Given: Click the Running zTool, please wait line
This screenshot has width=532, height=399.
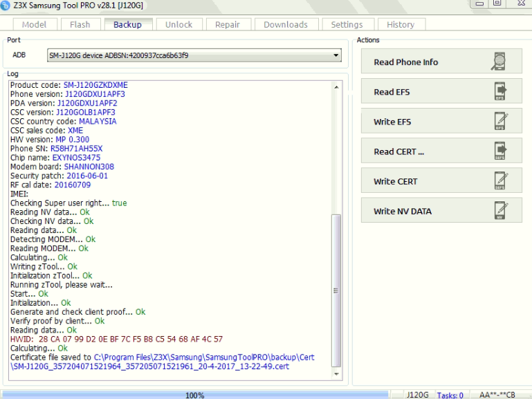Looking at the screenshot, I should click(x=62, y=285).
